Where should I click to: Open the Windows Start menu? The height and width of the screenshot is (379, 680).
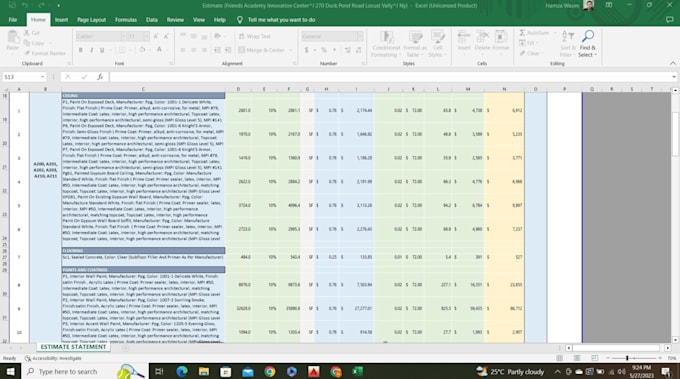pyautogui.click(x=10, y=372)
